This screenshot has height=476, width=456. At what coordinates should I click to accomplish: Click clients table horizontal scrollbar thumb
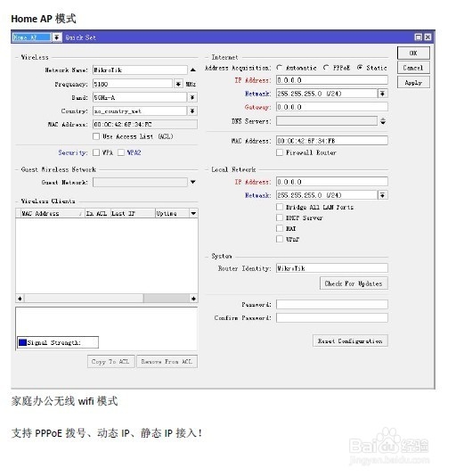84,299
